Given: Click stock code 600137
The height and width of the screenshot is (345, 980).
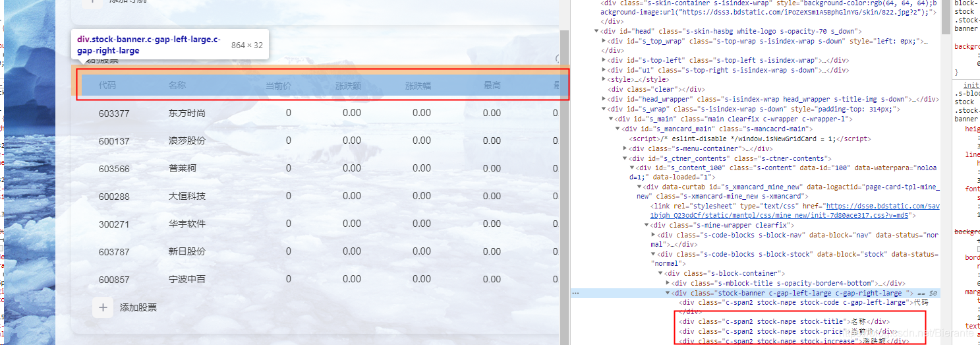Looking at the screenshot, I should [x=115, y=141].
